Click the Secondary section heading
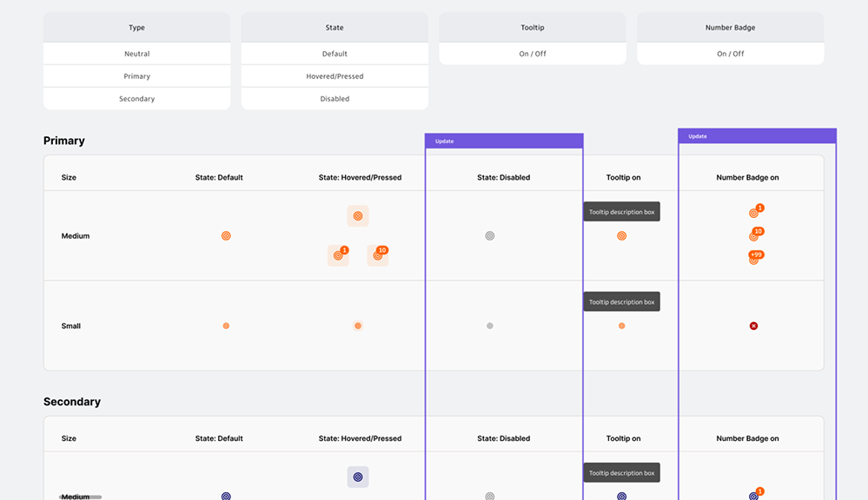This screenshot has height=500, width=868. click(72, 402)
